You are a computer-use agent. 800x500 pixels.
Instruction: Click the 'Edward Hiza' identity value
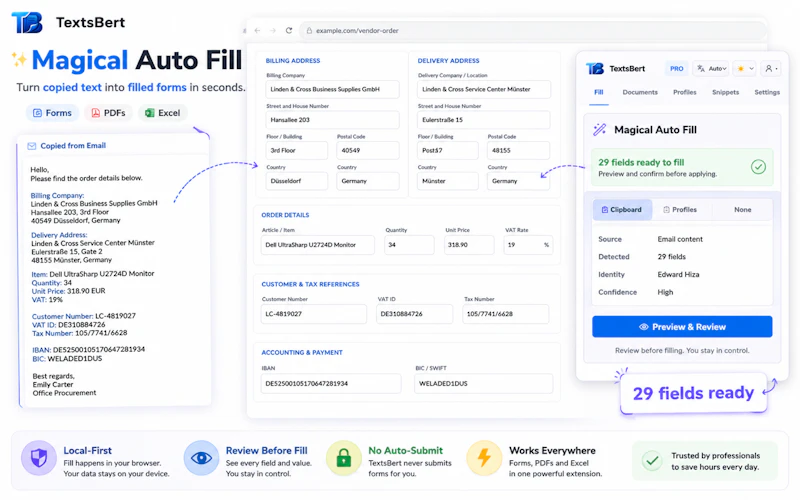[678, 274]
